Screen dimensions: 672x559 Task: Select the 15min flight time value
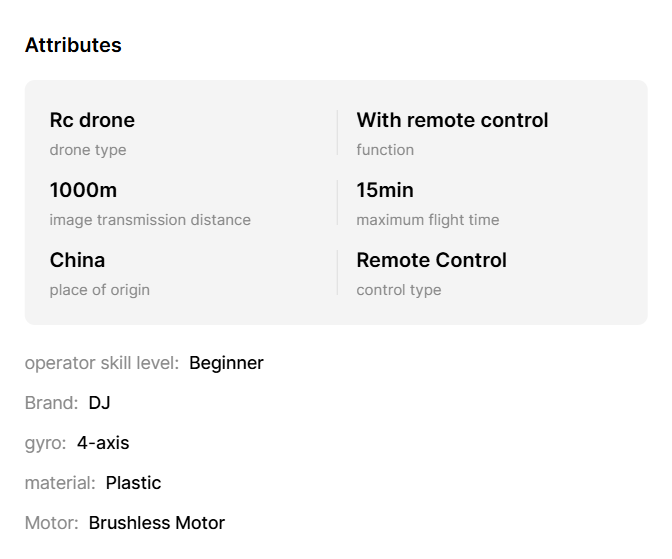click(385, 190)
